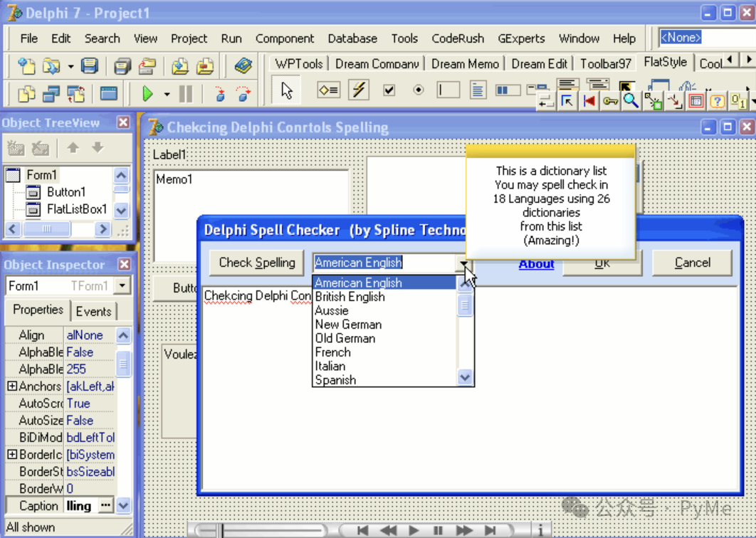This screenshot has width=756, height=538.
Task: Select the radio button component in palette
Action: pyautogui.click(x=419, y=90)
